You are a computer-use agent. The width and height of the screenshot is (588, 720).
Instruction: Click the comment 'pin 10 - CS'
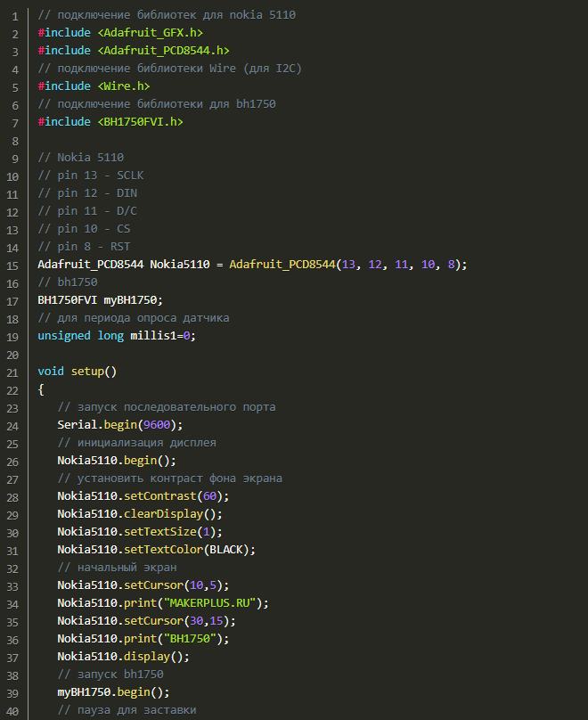pyautogui.click(x=84, y=229)
